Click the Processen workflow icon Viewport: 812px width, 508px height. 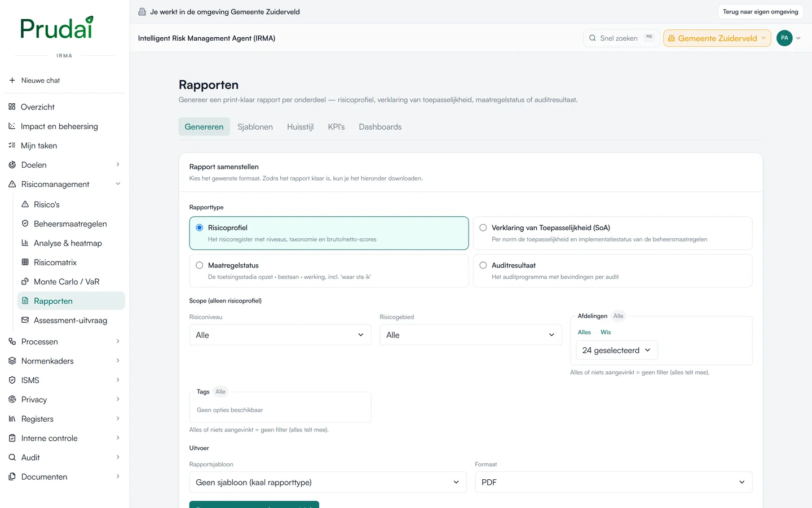(x=12, y=341)
